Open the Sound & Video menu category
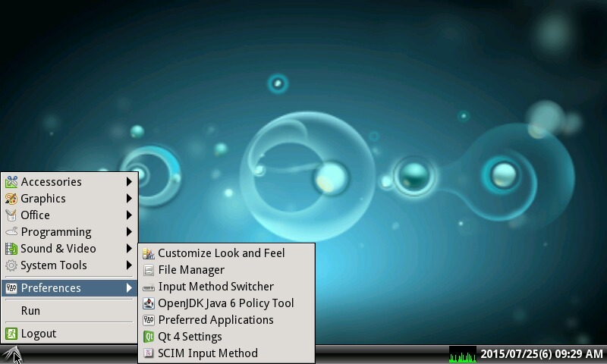 pos(69,248)
